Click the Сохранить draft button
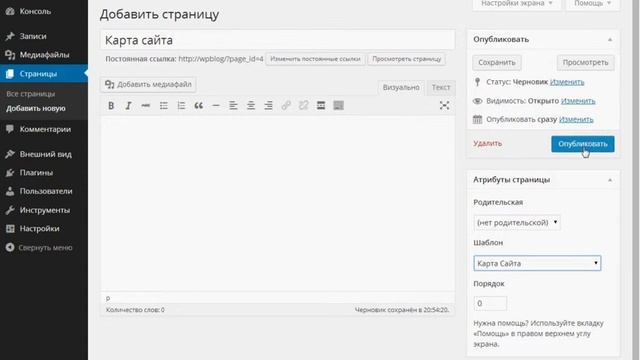This screenshot has width=640, height=360. coord(497,62)
